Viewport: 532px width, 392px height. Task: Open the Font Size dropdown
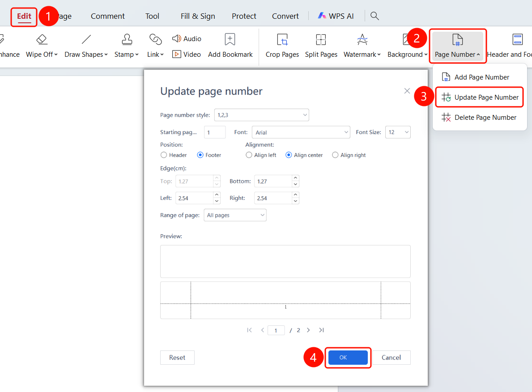pyautogui.click(x=398, y=132)
